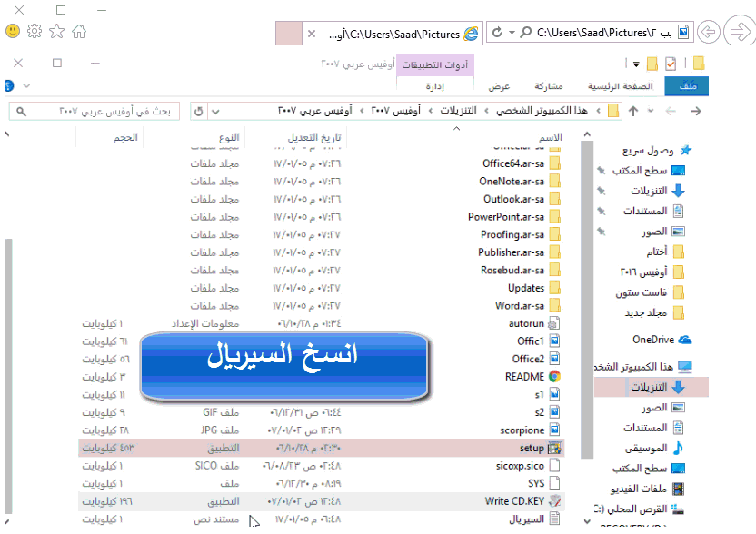Open the Internet Explorer settings gear

point(35,32)
